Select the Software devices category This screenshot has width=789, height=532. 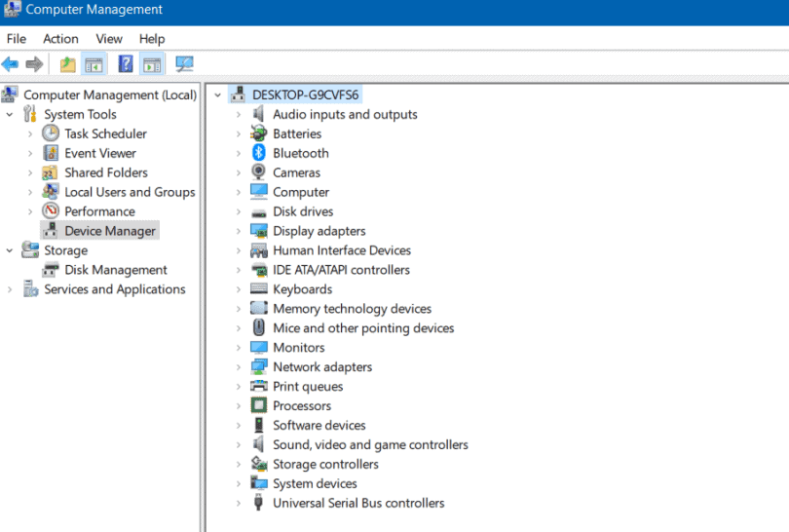[x=319, y=425]
